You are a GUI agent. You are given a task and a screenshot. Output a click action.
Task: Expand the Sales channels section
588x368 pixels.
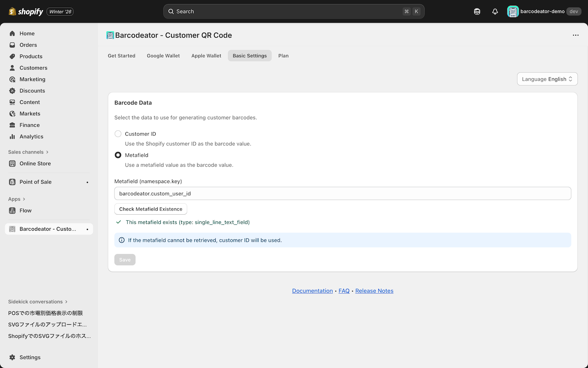click(47, 152)
